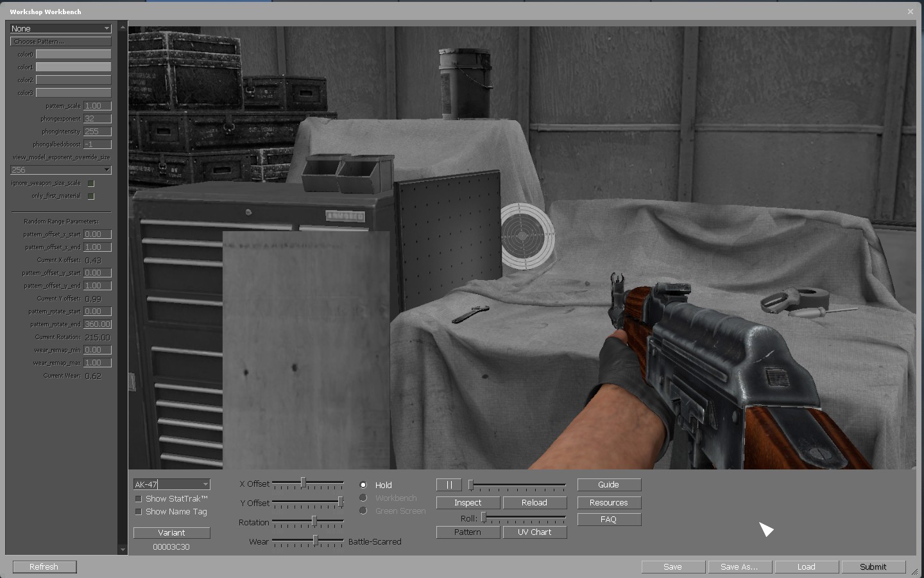Viewport: 924px width, 578px height.
Task: Click the scroll up arrow of the parameters panel
Action: pos(123,28)
